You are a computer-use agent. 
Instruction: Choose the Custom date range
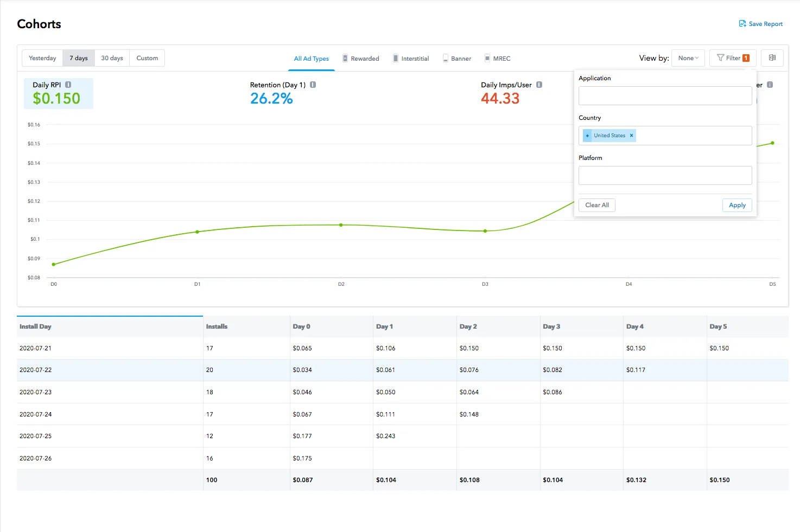pyautogui.click(x=147, y=58)
